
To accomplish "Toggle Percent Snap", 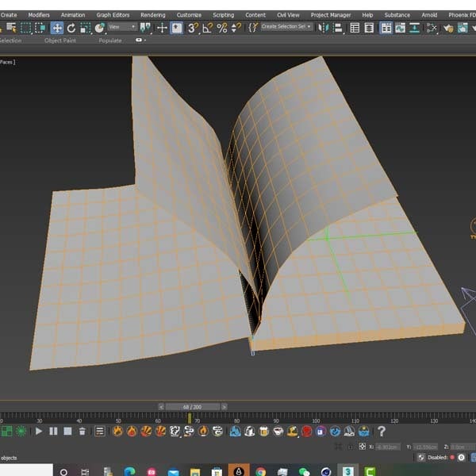I will click(x=222, y=28).
